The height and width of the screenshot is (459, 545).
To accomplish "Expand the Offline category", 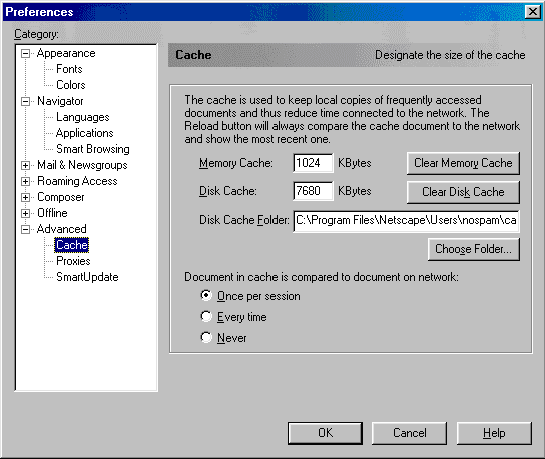I will [x=25, y=213].
